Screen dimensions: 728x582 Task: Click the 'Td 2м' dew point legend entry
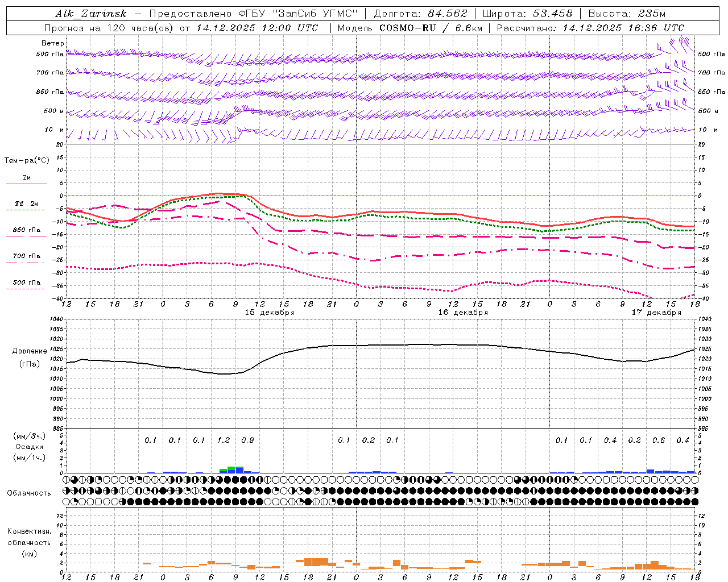(26, 206)
